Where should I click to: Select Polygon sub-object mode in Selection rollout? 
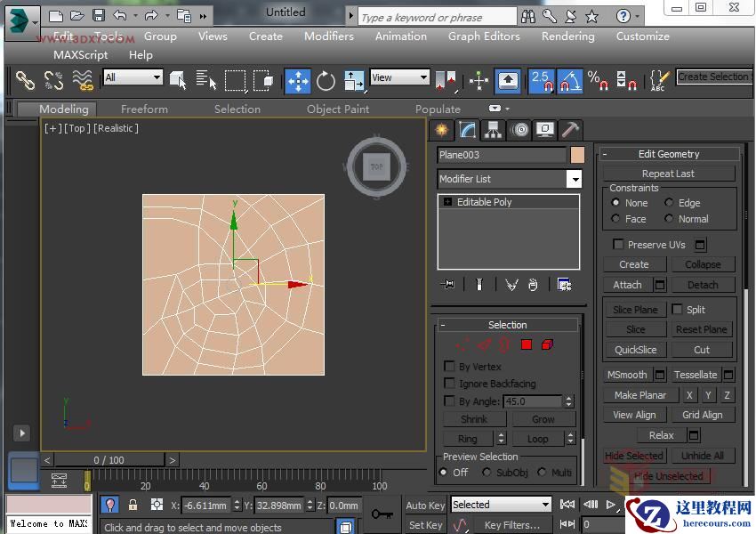526,344
